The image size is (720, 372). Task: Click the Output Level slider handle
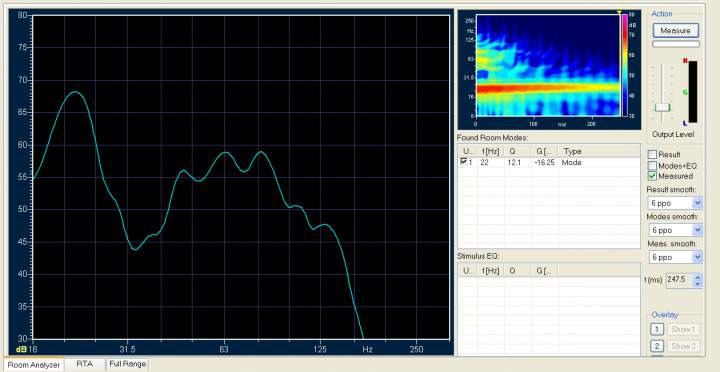(662, 107)
